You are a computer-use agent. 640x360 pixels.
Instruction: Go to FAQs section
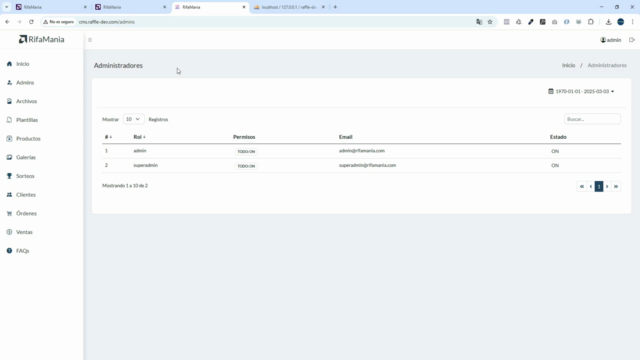click(x=22, y=251)
